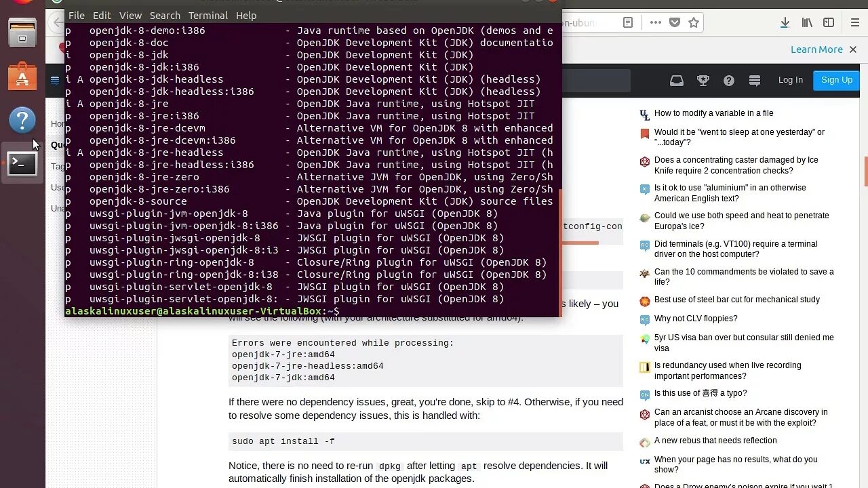Open the live recording redundancy question
This screenshot has height=488, width=868.
(728, 371)
